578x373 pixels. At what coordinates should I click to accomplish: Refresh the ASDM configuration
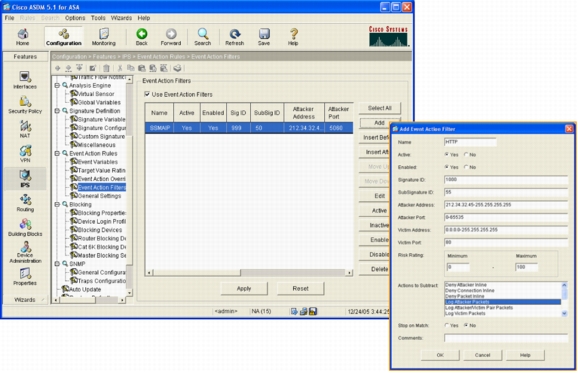click(235, 37)
